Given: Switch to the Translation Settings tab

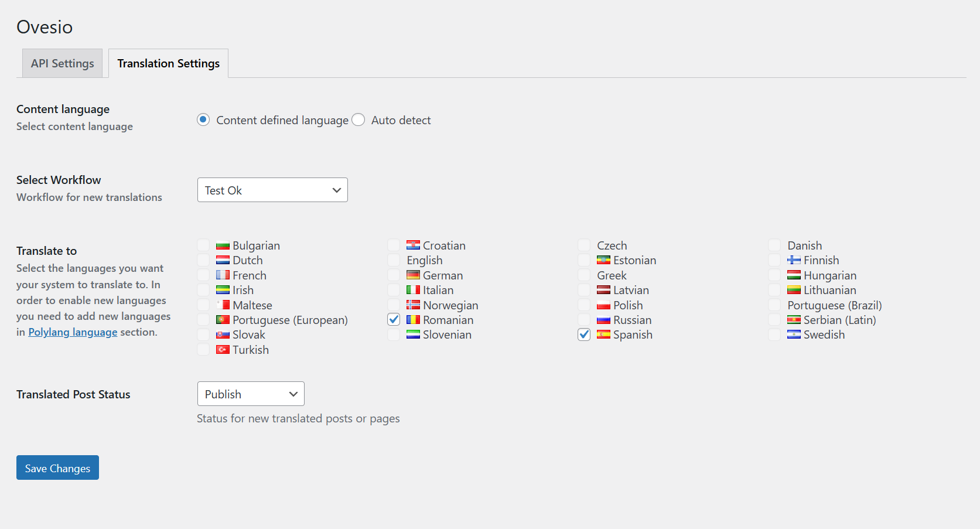Looking at the screenshot, I should pos(168,63).
